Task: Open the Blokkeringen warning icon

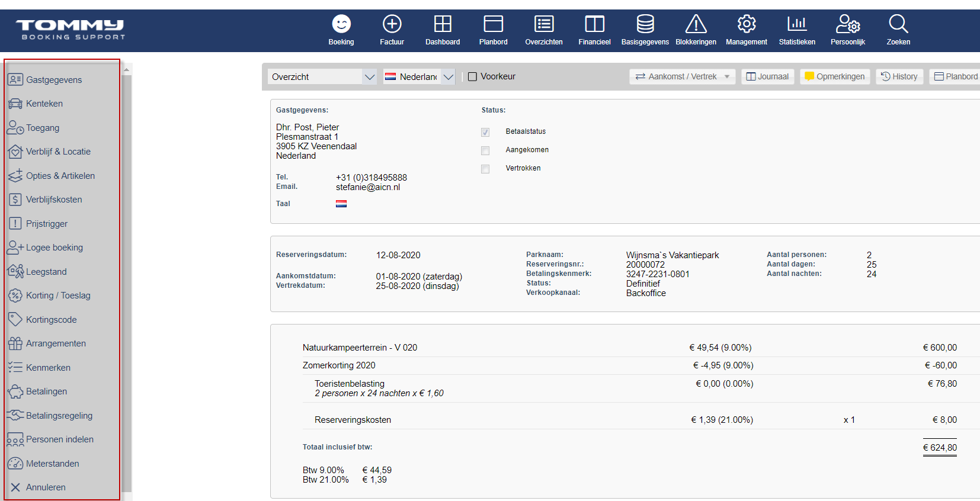Action: [696, 24]
